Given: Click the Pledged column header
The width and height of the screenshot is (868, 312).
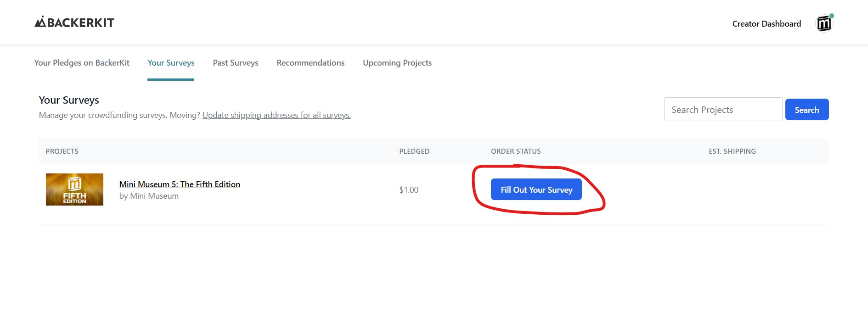Looking at the screenshot, I should pyautogui.click(x=414, y=151).
